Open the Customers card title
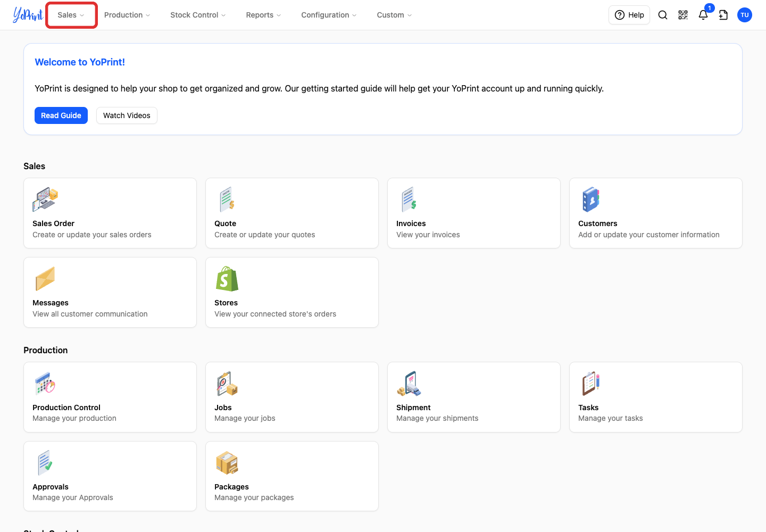Image resolution: width=766 pixels, height=532 pixels. [597, 223]
